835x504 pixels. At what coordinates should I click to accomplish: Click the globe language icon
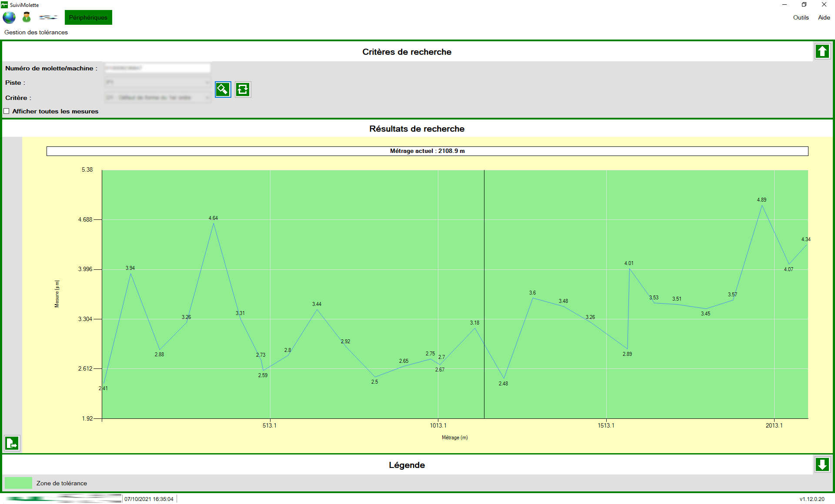coord(9,17)
